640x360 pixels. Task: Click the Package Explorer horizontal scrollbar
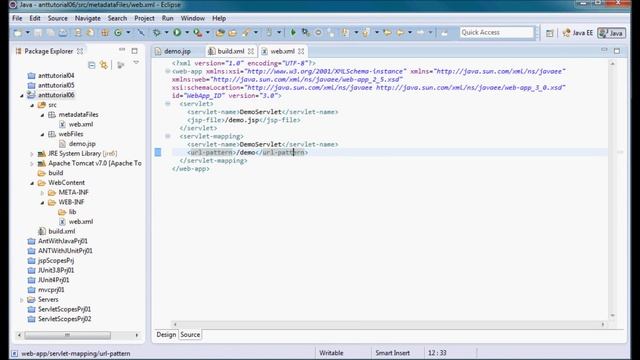[67, 335]
